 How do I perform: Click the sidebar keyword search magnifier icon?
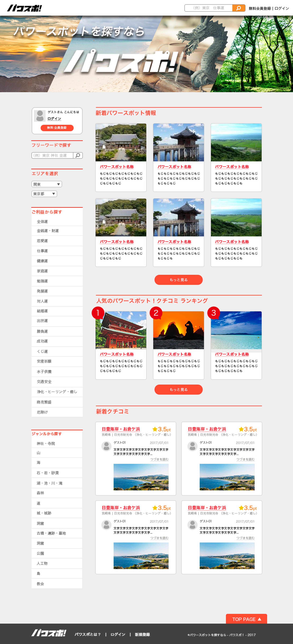click(x=78, y=155)
